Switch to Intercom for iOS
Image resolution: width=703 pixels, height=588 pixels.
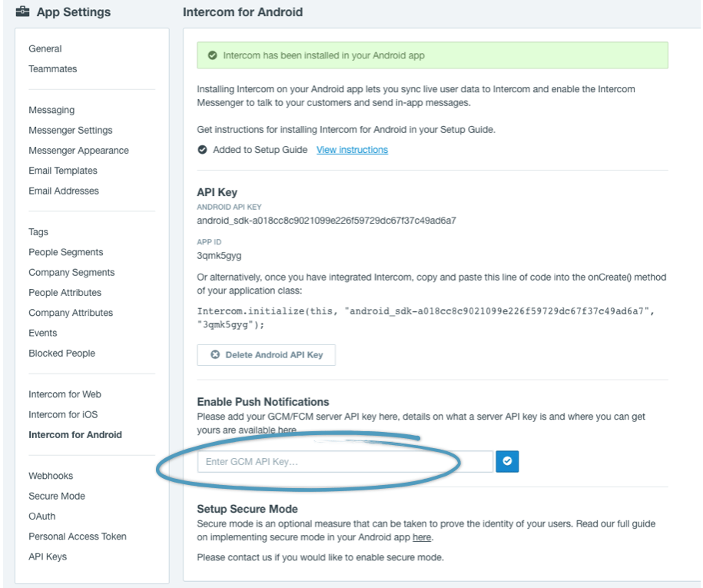tap(63, 415)
